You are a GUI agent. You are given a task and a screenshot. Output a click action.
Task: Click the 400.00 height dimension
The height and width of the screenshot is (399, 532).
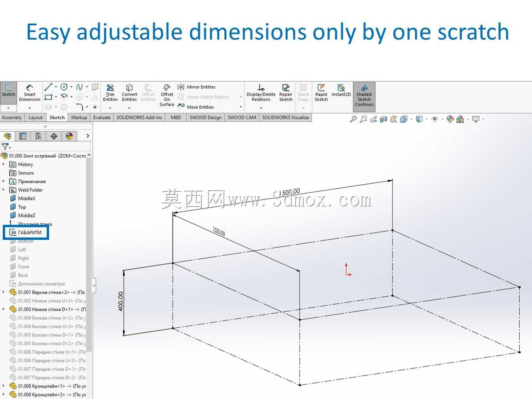[x=120, y=302]
